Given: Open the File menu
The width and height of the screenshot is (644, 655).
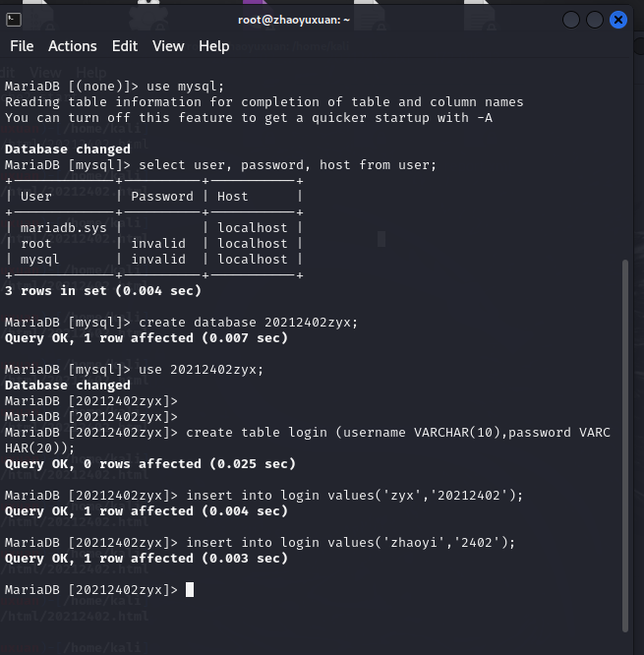Looking at the screenshot, I should pyautogui.click(x=22, y=46).
